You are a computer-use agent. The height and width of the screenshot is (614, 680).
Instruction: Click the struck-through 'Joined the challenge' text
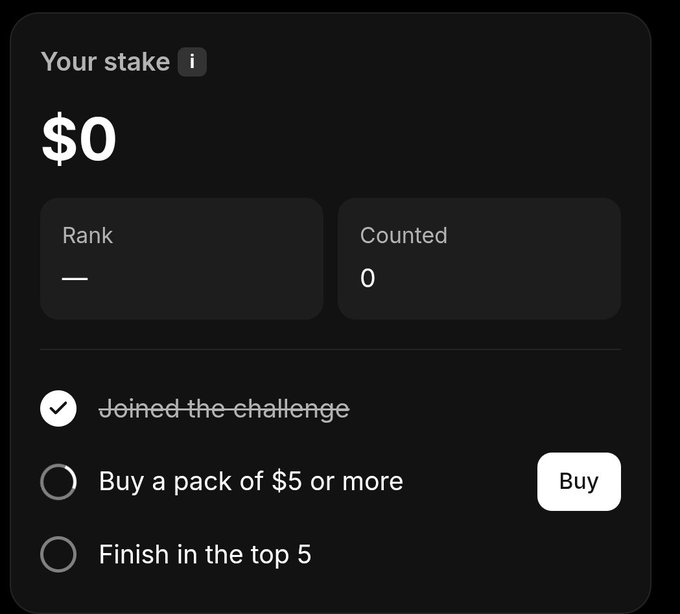pyautogui.click(x=224, y=409)
